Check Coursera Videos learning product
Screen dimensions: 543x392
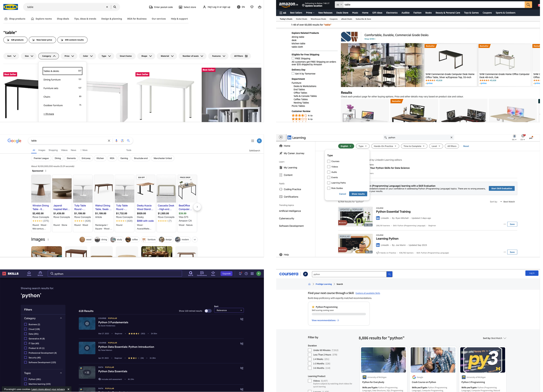coord(310,381)
